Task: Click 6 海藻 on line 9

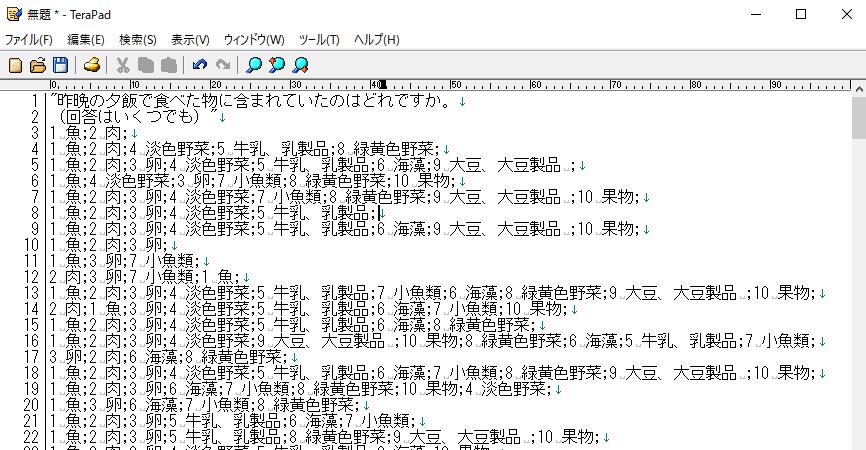Action: (x=402, y=229)
